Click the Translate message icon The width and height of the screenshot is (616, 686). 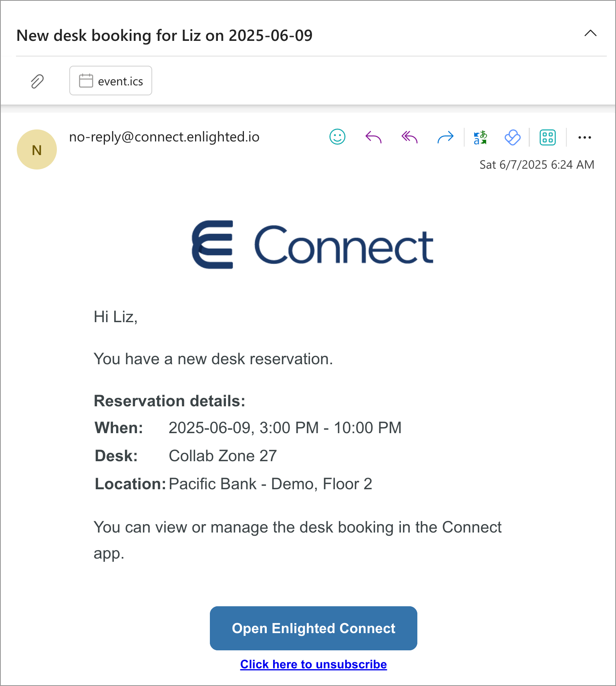480,137
